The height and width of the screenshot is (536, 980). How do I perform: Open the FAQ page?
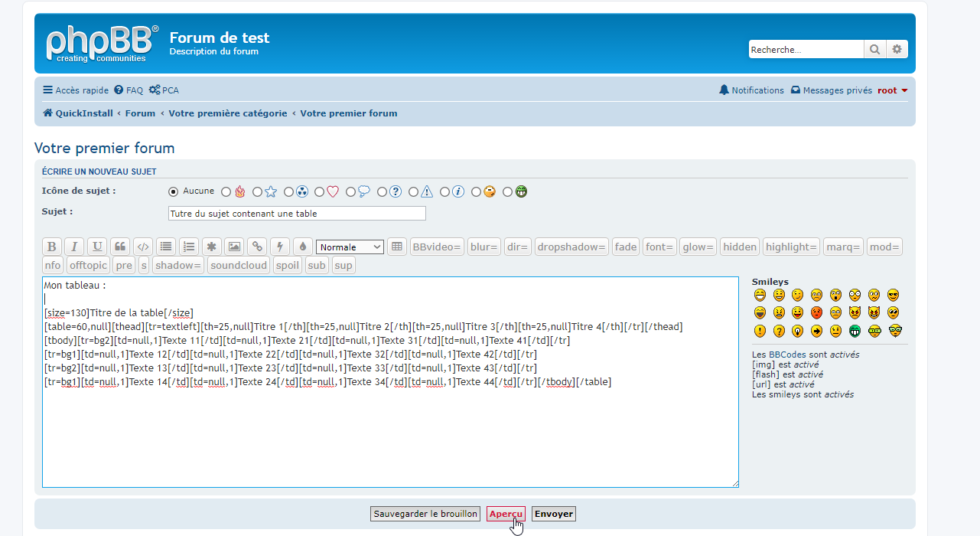(129, 90)
